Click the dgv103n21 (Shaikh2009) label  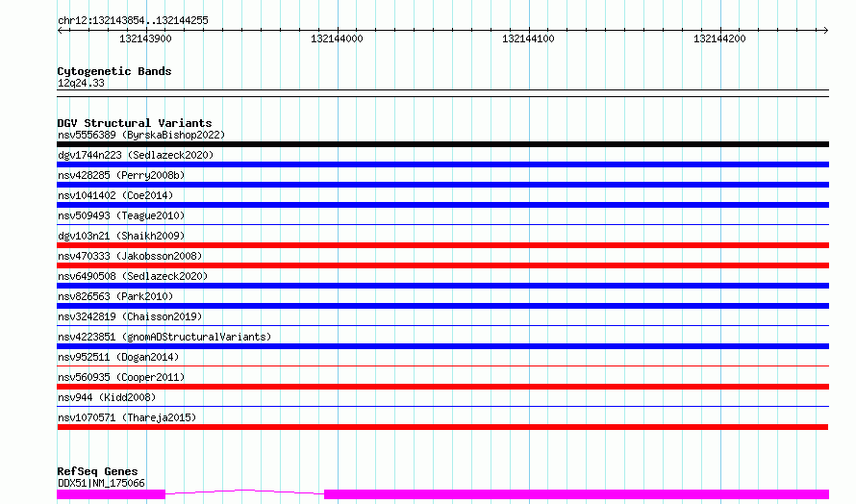pos(121,236)
